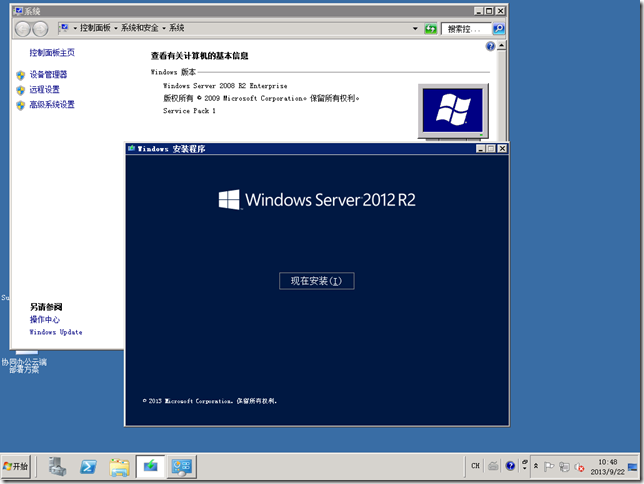Close the Windows Setup window

(x=502, y=148)
